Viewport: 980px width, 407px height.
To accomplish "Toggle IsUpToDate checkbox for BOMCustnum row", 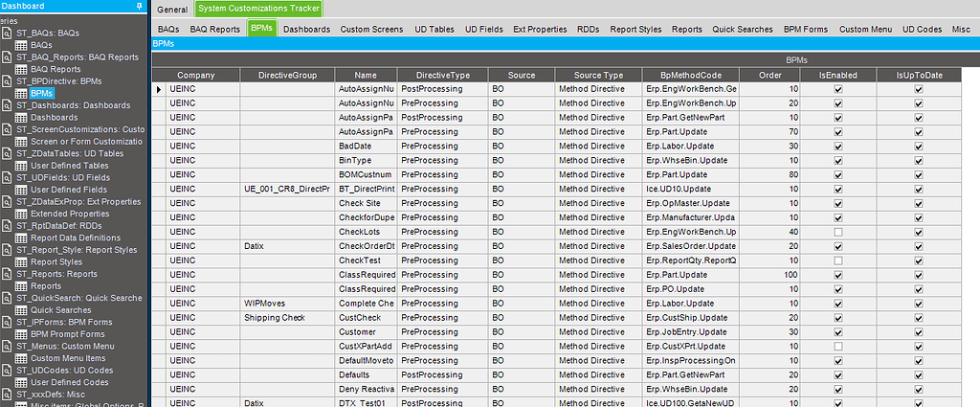I will point(919,175).
